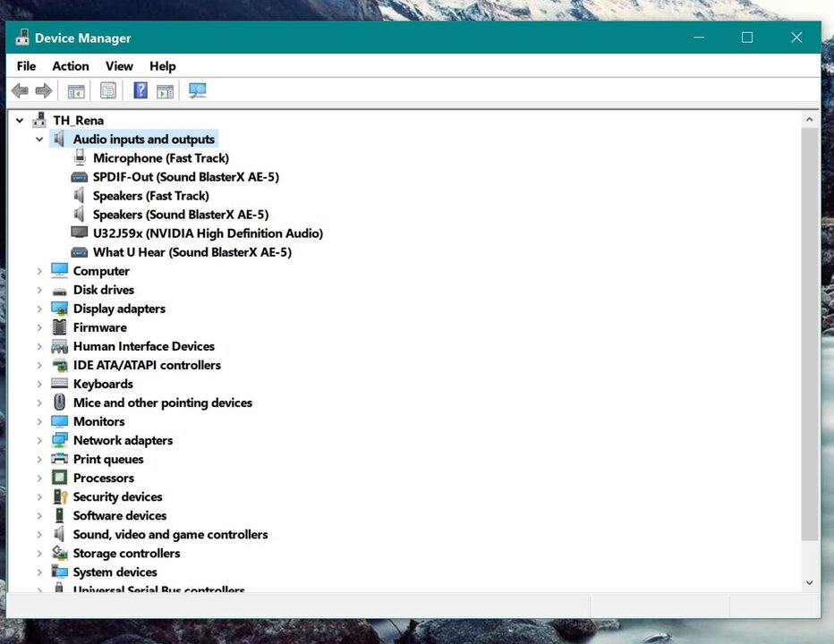
Task: Open the File menu
Action: click(26, 66)
